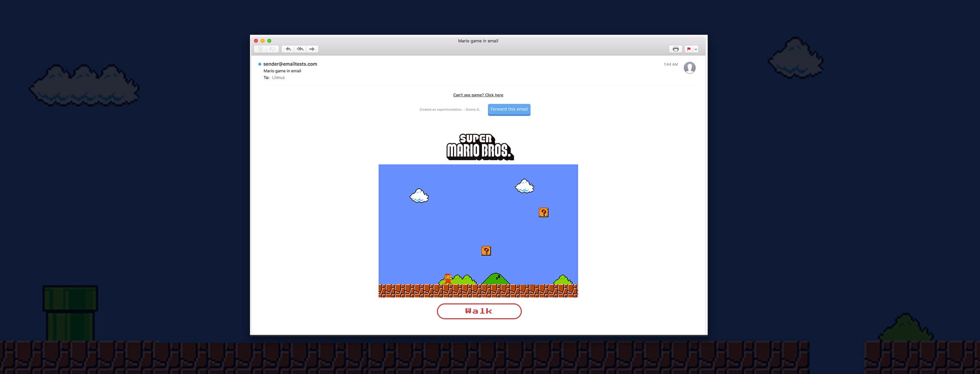Click the Super Mario Bros. logo
The image size is (980, 374).
coord(480,147)
